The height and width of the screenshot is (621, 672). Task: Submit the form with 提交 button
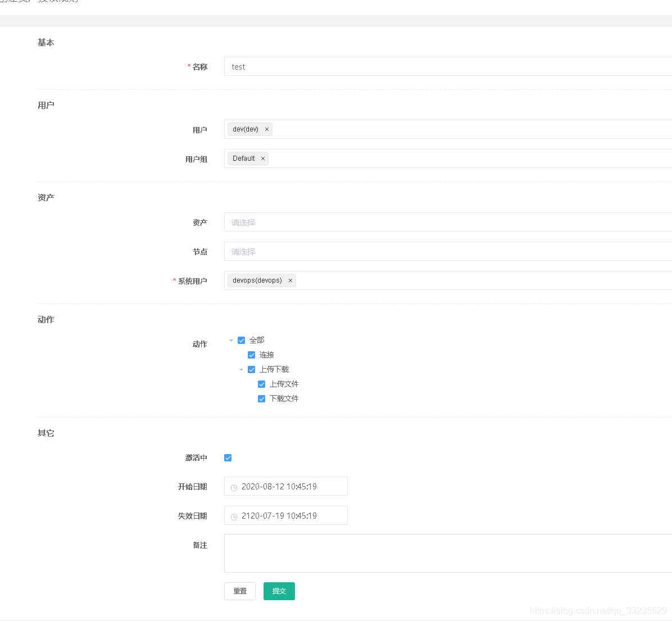tap(279, 591)
